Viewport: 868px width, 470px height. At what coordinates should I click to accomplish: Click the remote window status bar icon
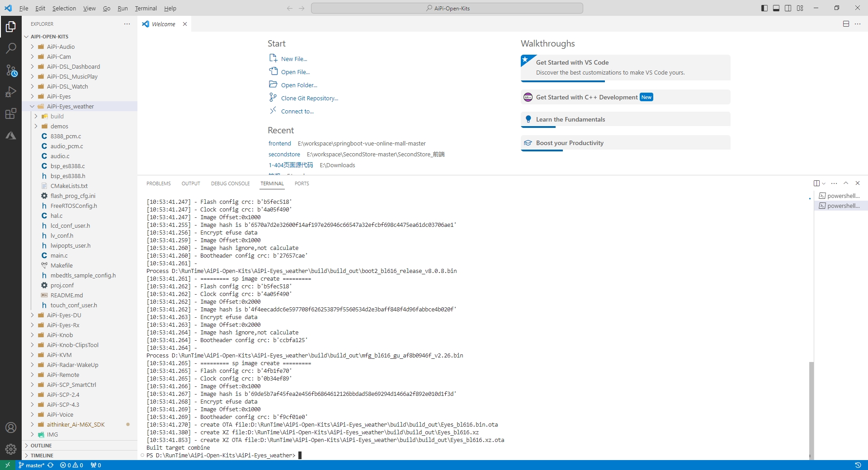(x=7, y=465)
